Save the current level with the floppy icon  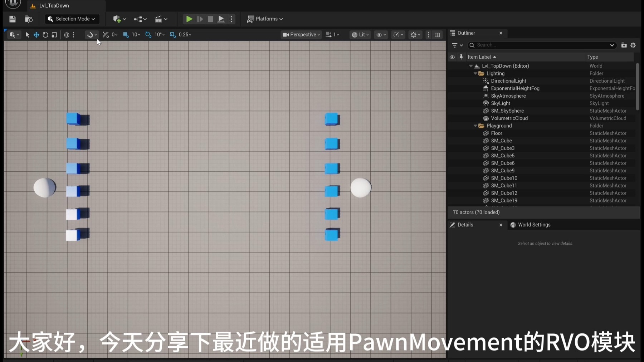click(x=13, y=19)
